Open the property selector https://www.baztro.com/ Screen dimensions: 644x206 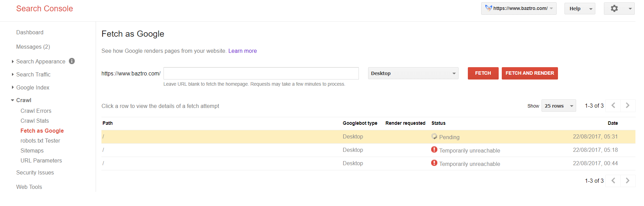tap(519, 9)
